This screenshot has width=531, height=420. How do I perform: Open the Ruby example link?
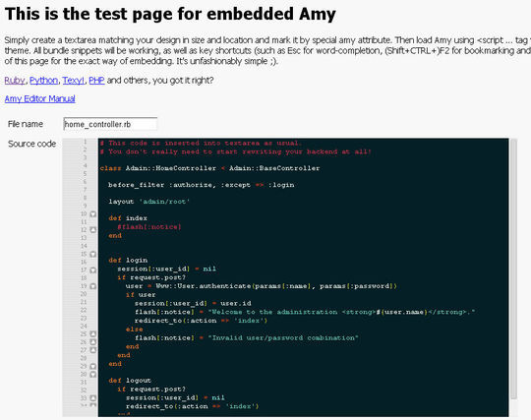coord(15,81)
